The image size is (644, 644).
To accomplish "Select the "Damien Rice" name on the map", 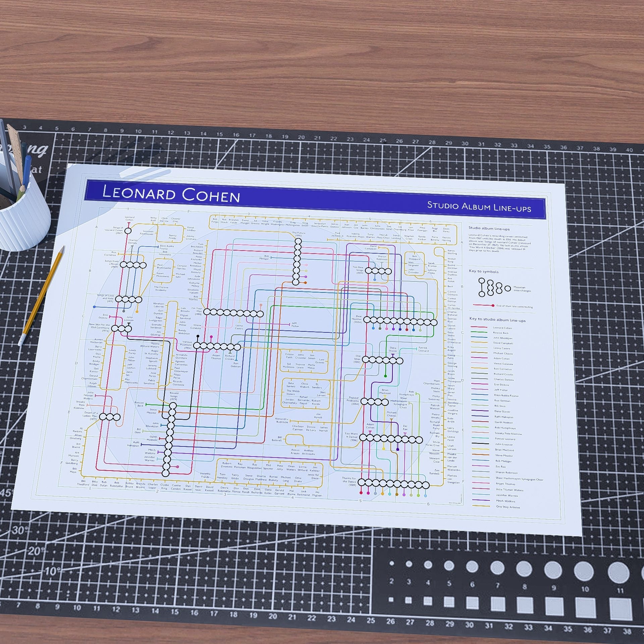I will [x=452, y=320].
